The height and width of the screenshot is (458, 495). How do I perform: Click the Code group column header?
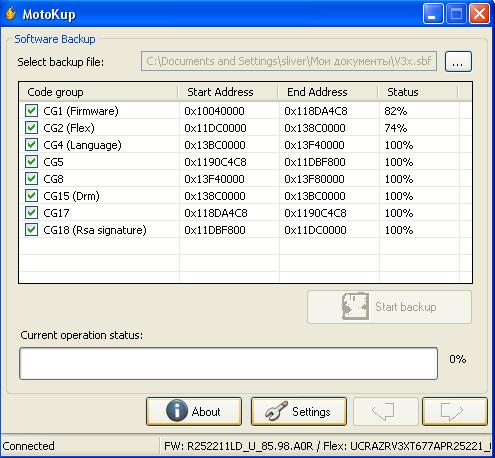pos(99,92)
